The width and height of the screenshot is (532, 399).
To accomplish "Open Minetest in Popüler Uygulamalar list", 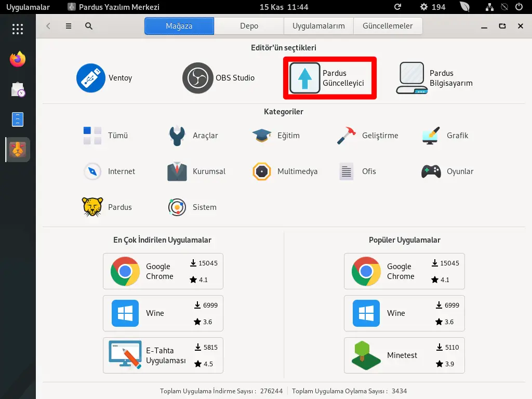I will [404, 355].
